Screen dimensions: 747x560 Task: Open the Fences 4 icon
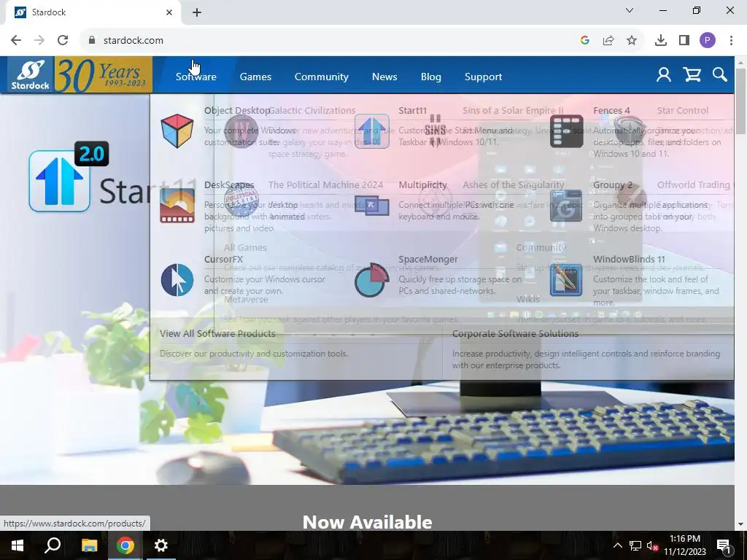click(x=566, y=131)
